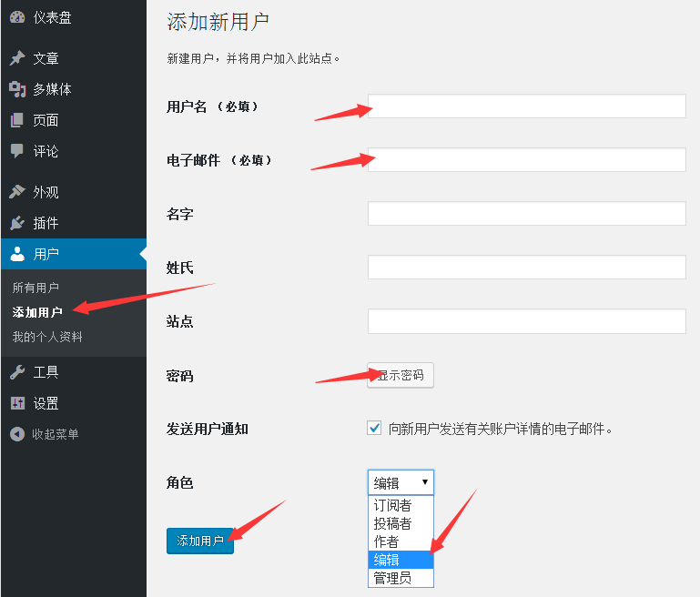Select 订阅者 in the role list

[x=401, y=505]
